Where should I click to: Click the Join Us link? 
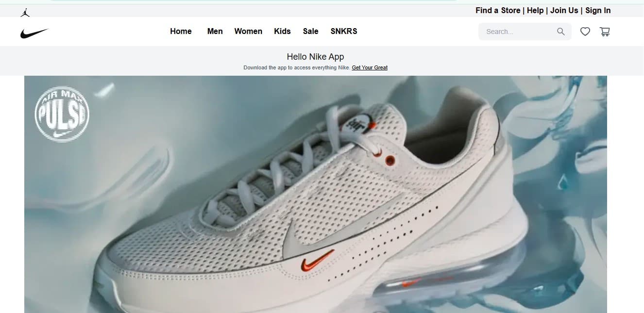(564, 10)
